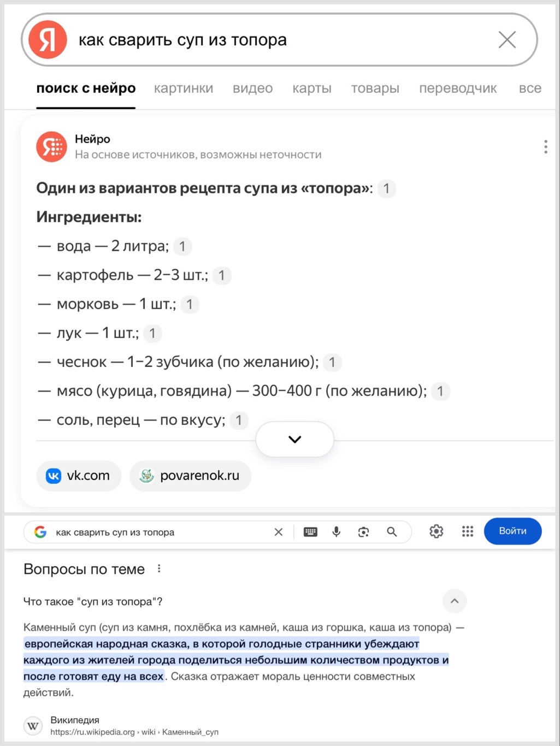
Task: Collapse the "Что такое суп из топора" question
Action: tap(455, 601)
